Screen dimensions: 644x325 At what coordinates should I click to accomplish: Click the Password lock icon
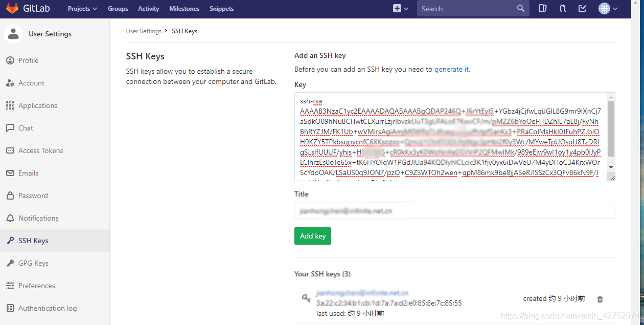[10, 196]
